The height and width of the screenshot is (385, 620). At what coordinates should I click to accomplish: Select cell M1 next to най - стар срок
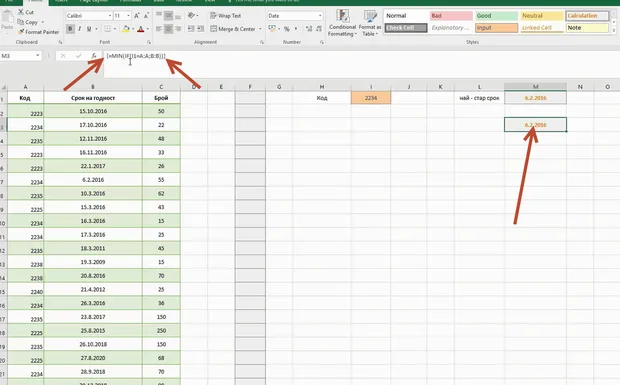coord(535,98)
